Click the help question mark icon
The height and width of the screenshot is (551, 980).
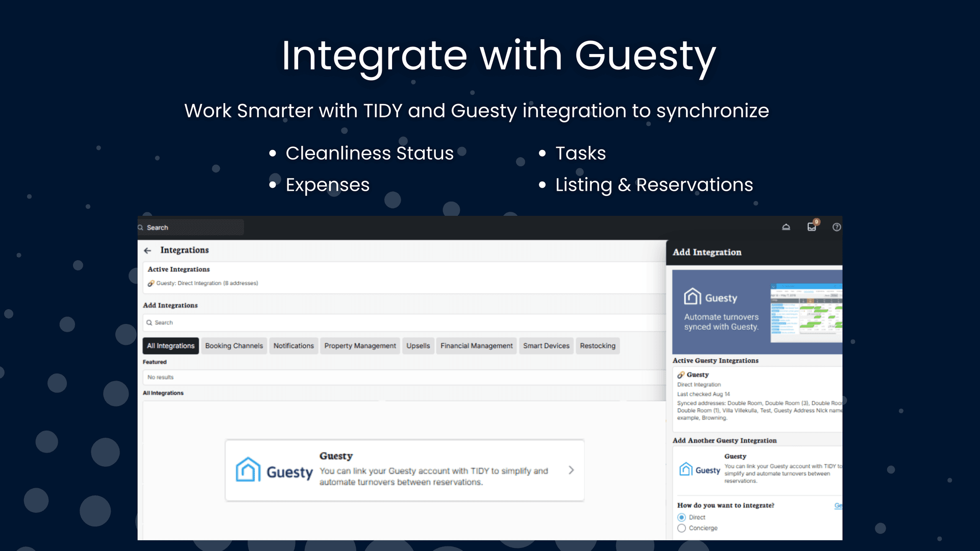(836, 227)
